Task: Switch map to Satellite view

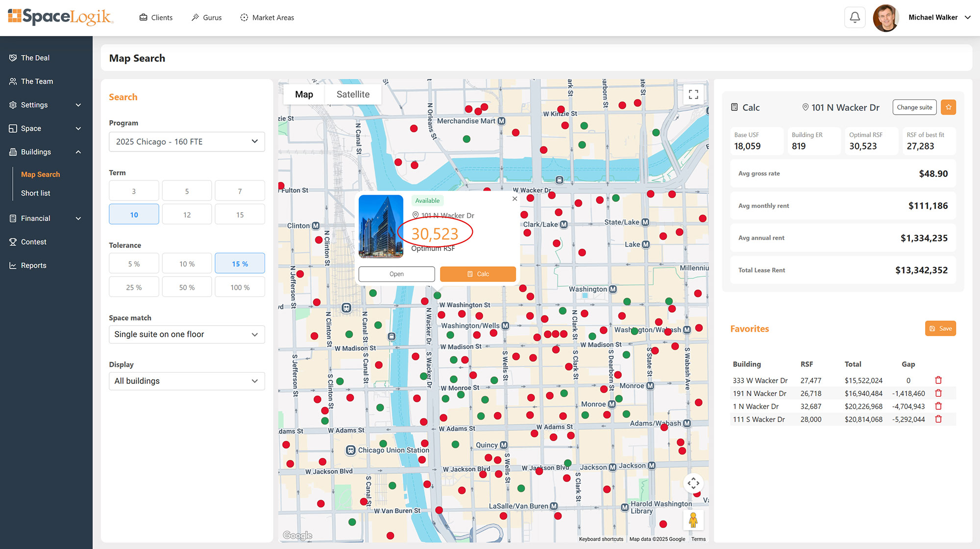Action: (353, 94)
